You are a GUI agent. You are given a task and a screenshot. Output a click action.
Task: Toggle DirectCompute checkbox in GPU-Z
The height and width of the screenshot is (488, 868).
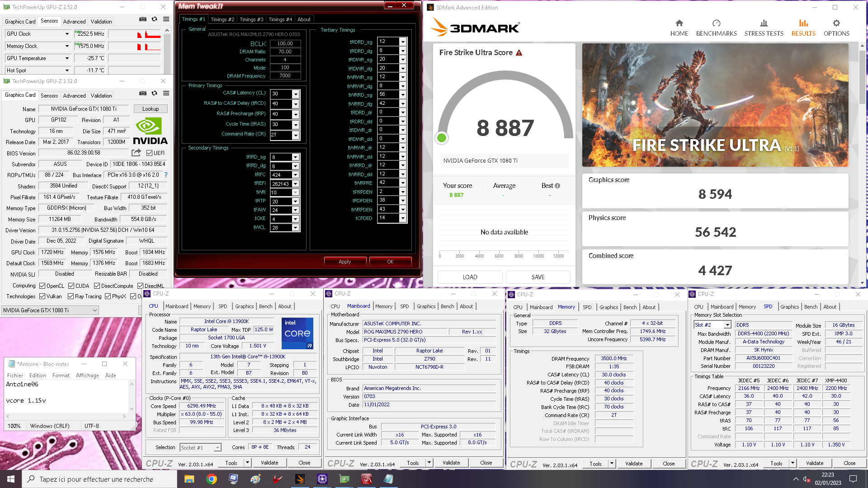point(97,286)
